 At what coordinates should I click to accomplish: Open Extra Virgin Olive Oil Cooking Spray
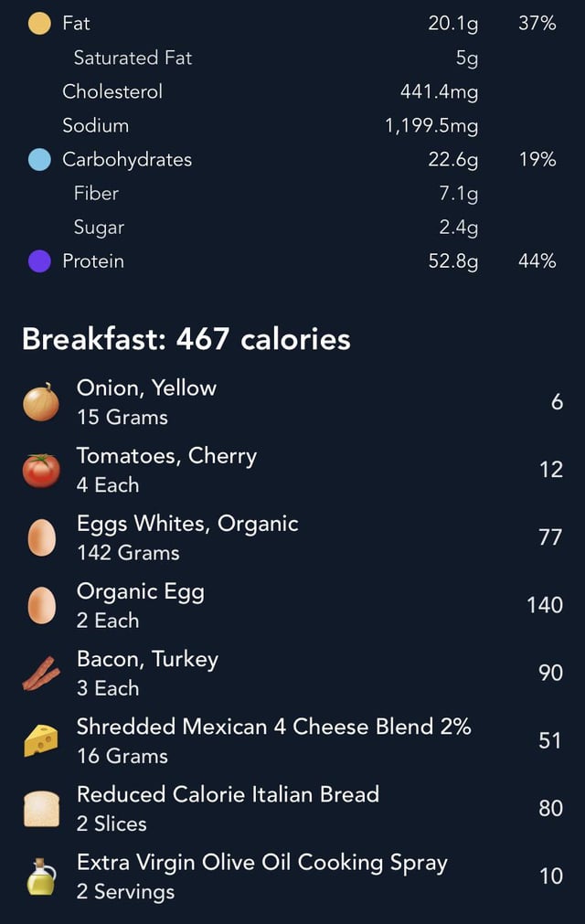[292, 876]
